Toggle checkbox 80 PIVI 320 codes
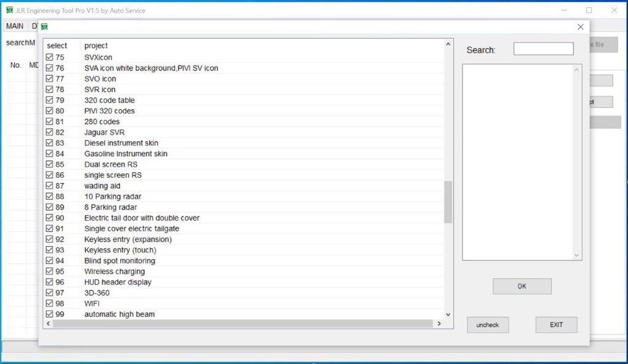This screenshot has height=364, width=628. (49, 111)
